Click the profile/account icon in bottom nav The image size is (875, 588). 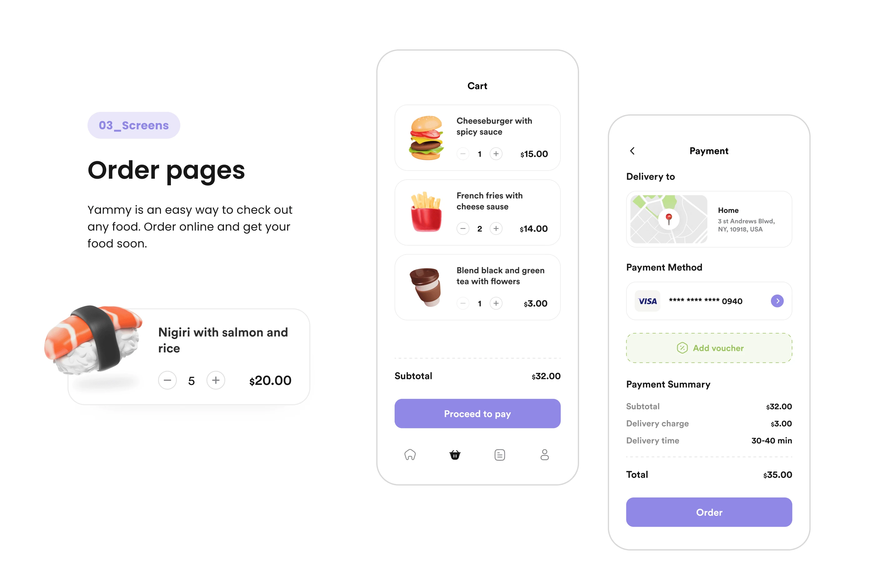[543, 453]
